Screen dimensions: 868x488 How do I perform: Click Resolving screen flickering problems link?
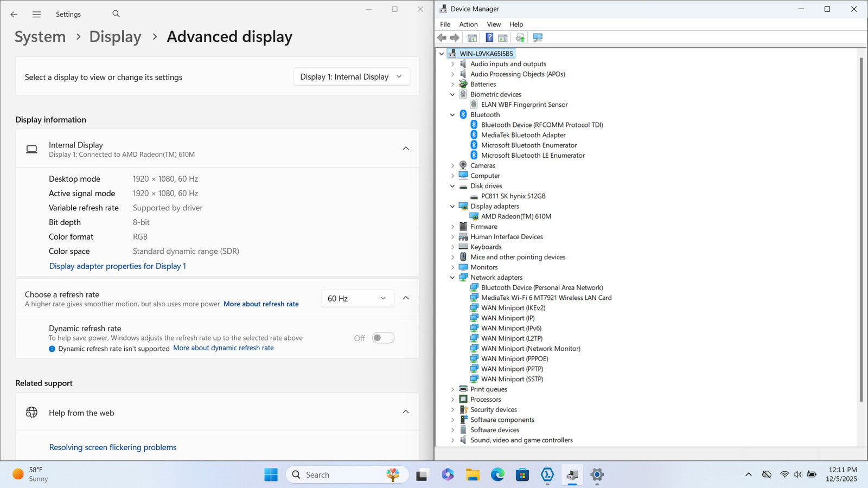click(x=113, y=447)
